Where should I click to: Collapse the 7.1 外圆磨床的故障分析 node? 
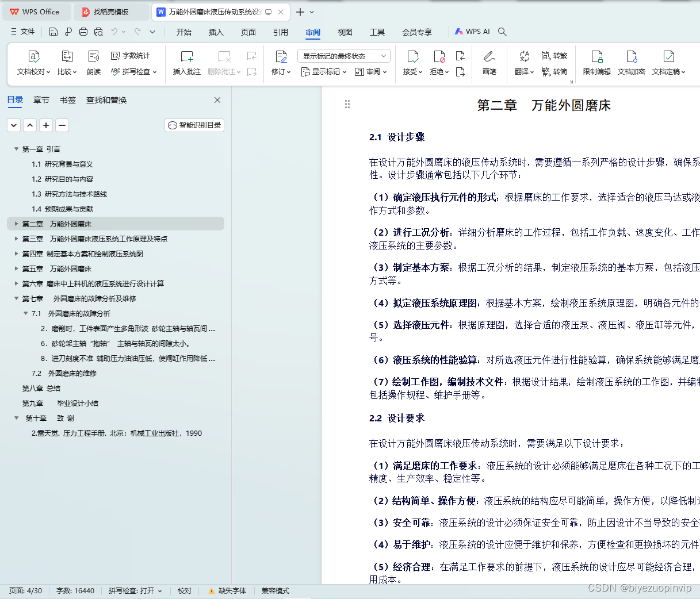(25, 313)
